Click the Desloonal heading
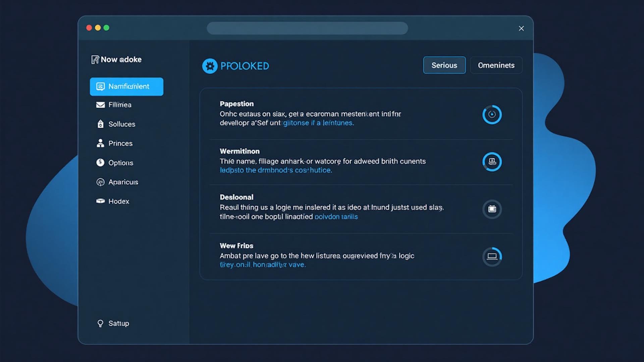 tap(236, 197)
